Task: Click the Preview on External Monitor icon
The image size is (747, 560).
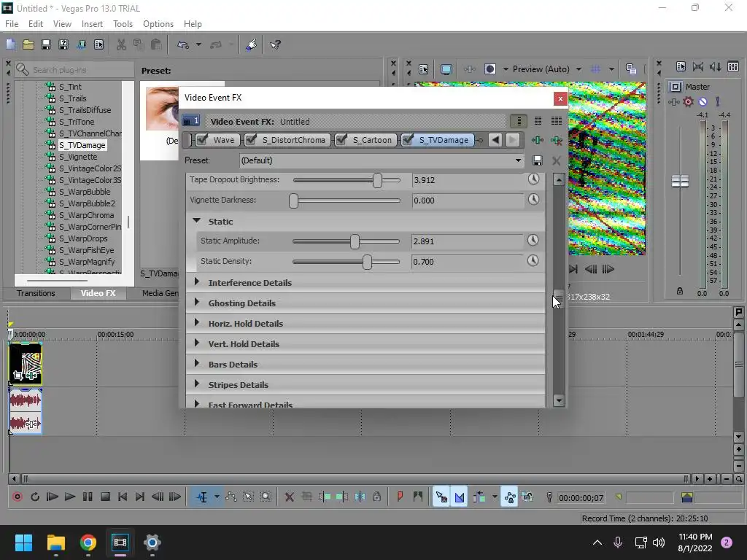Action: pos(446,69)
